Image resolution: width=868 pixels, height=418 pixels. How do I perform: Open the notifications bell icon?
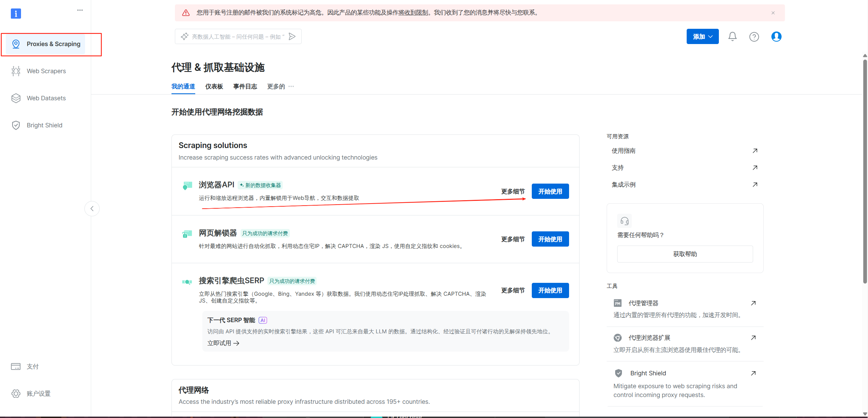tap(732, 37)
